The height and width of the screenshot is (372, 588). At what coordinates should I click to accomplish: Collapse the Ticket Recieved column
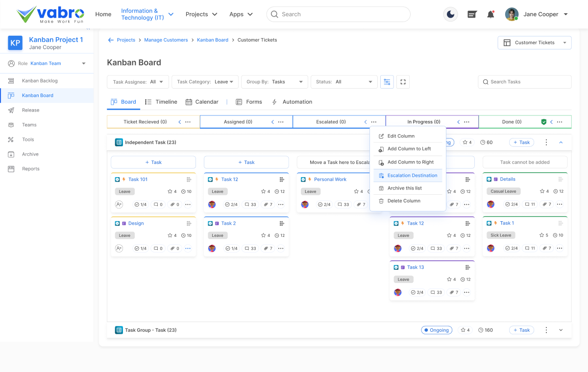pyautogui.click(x=179, y=122)
